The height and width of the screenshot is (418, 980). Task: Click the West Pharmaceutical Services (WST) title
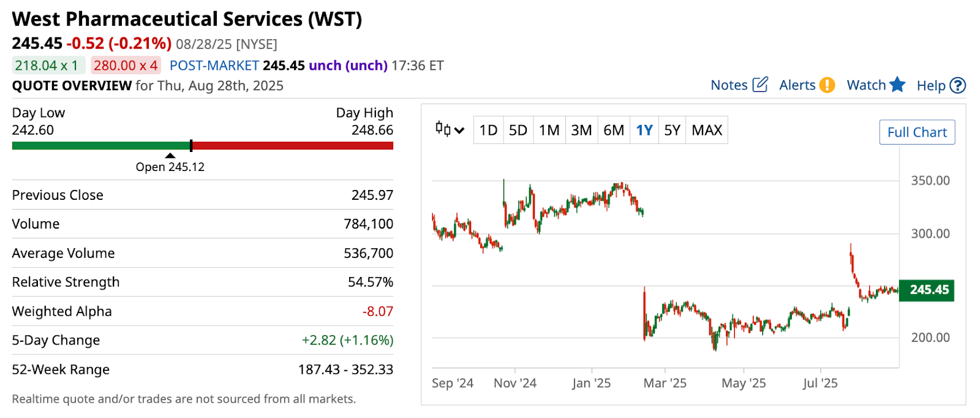point(187,19)
